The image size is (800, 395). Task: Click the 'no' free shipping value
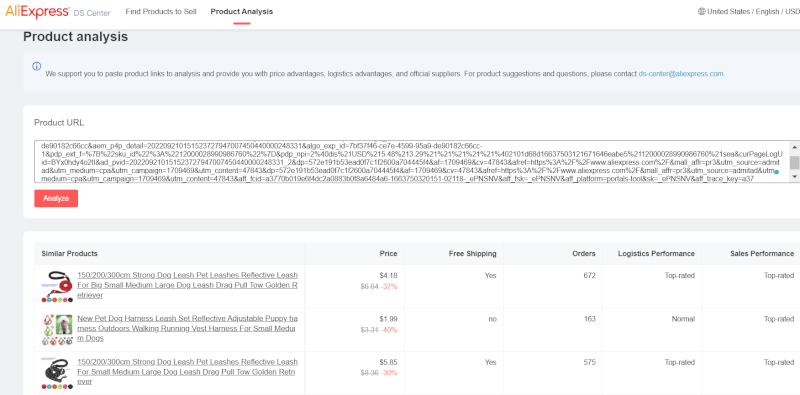pyautogui.click(x=492, y=319)
